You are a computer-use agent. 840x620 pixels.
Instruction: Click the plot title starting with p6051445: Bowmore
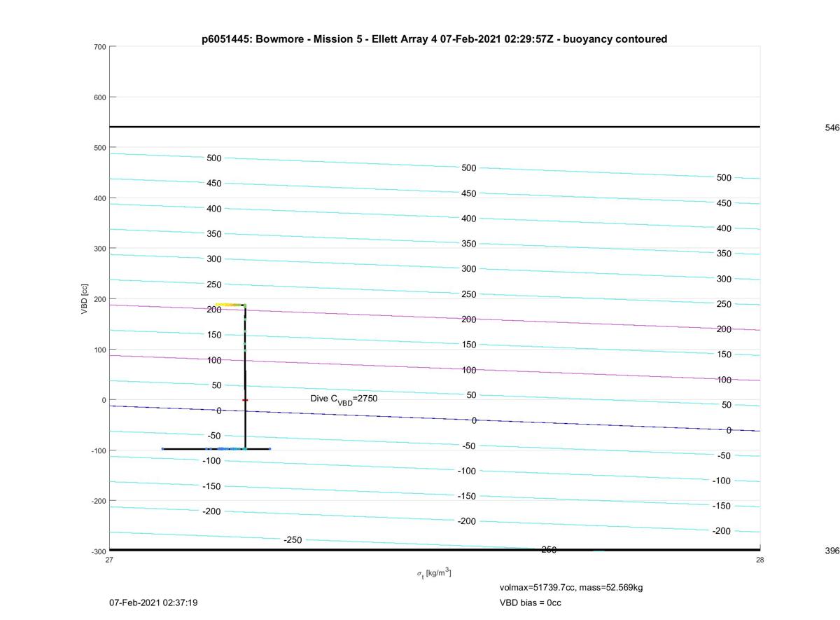click(x=434, y=39)
